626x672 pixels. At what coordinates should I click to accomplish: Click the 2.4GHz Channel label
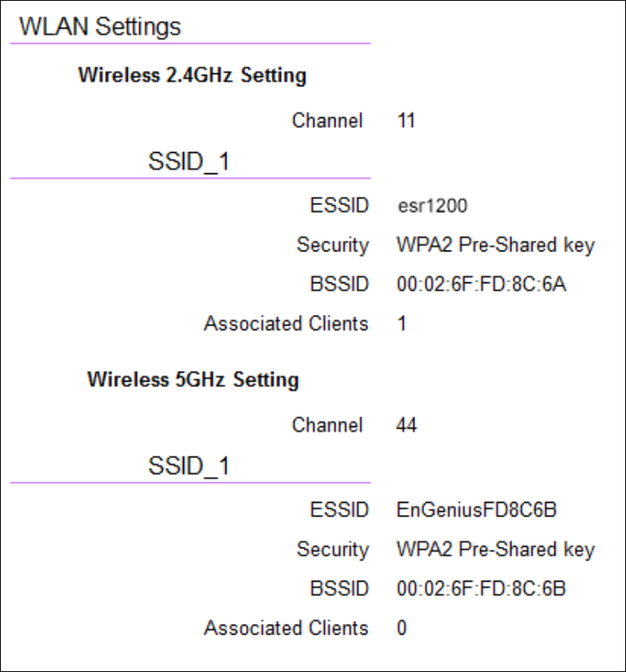[x=327, y=121]
